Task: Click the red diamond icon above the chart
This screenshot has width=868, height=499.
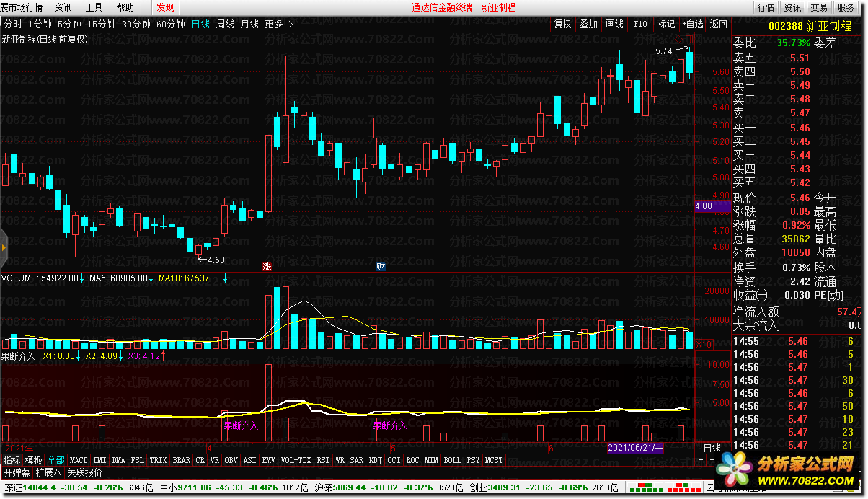Action: pos(679,38)
